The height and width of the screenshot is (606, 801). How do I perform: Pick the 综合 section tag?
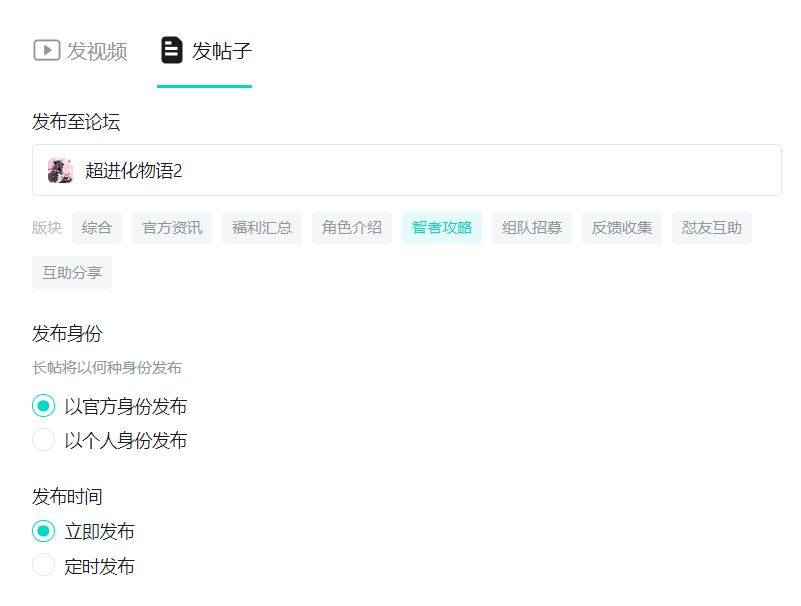pos(97,227)
